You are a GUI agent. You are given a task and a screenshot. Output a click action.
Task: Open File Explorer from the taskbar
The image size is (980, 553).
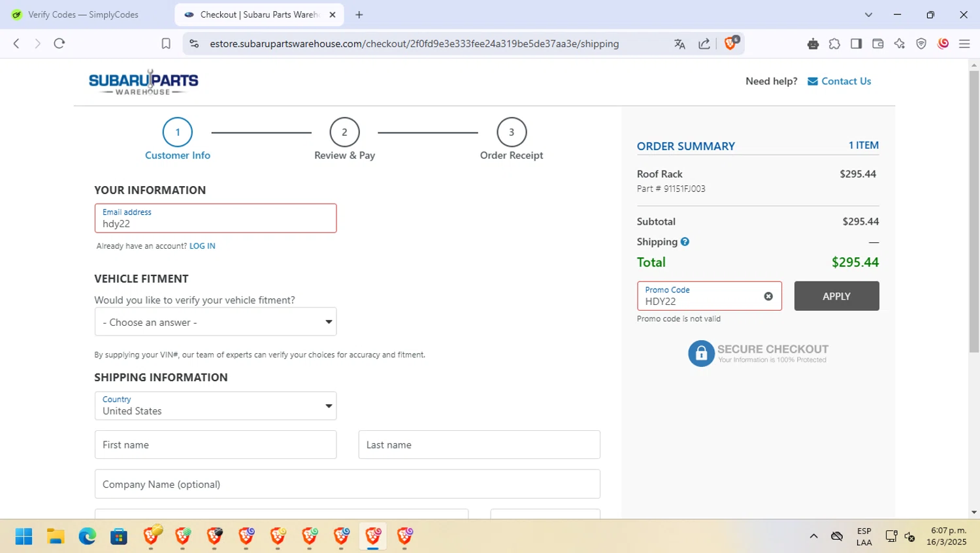56,537
